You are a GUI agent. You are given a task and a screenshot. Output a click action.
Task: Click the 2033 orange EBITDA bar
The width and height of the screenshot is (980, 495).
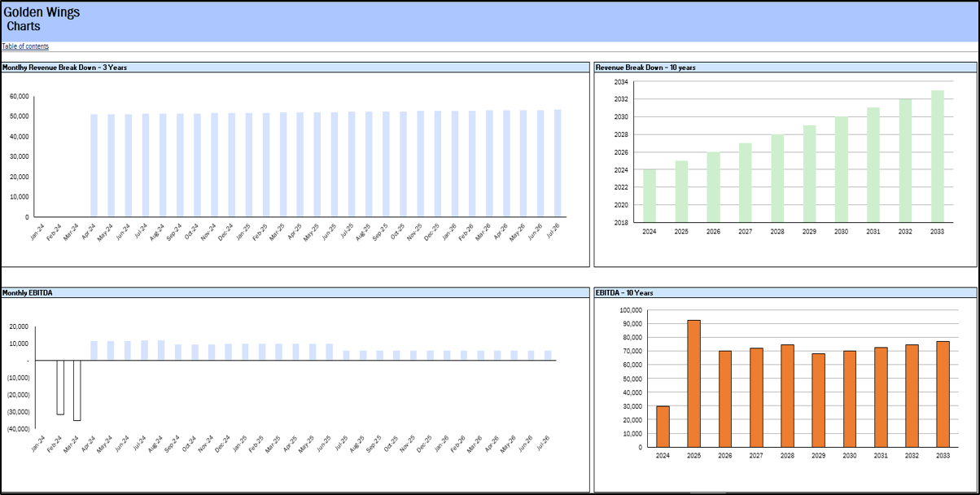pyautogui.click(x=943, y=394)
